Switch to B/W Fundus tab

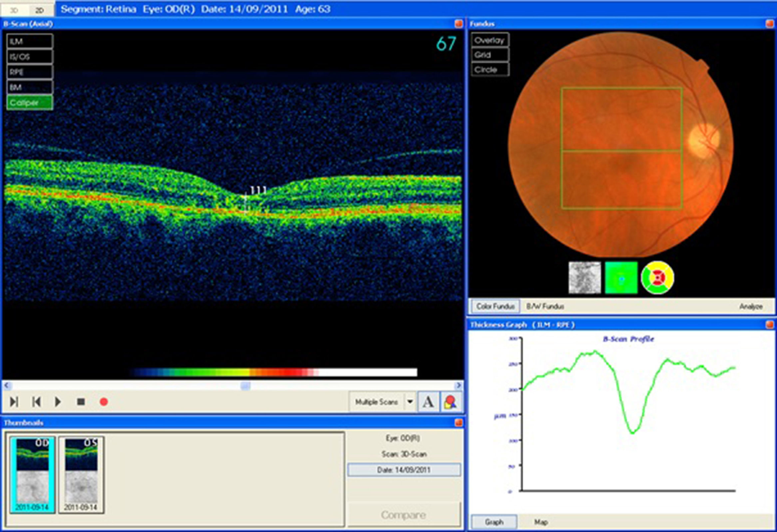pyautogui.click(x=545, y=306)
